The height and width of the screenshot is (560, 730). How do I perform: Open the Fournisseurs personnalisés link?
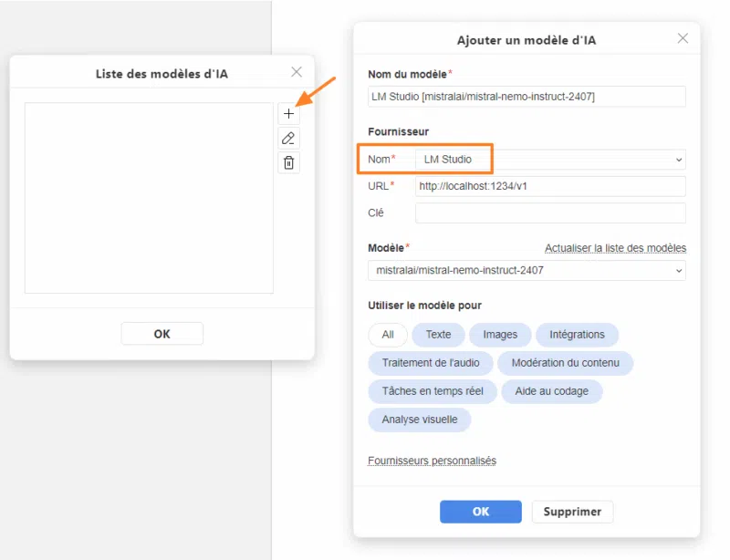pos(432,461)
